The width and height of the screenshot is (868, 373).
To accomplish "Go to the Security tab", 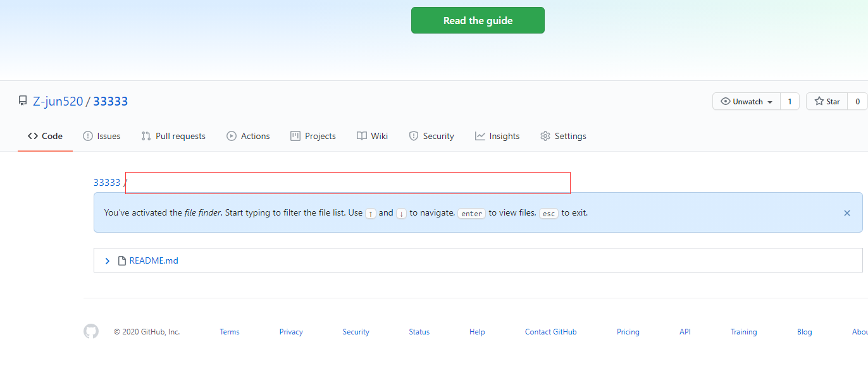I will (x=431, y=136).
